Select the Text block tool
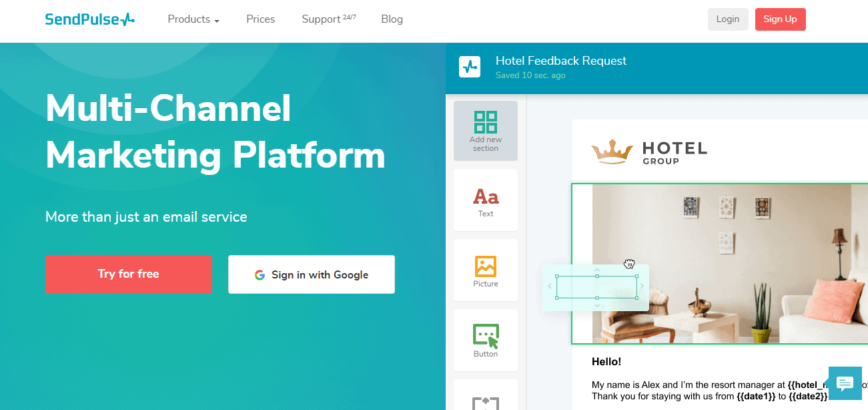 486,200
